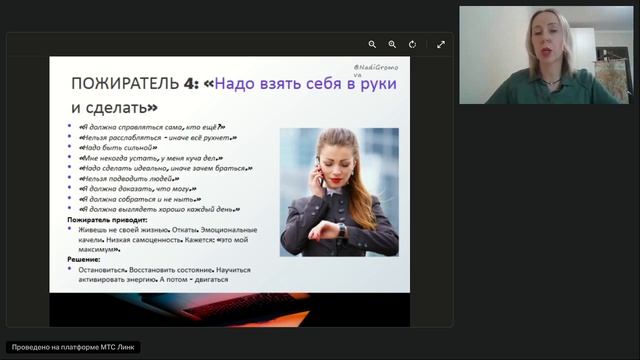
Task: Click bullet «Я должна выглядеть хорошо каждый день.»
Action: pos(159,209)
